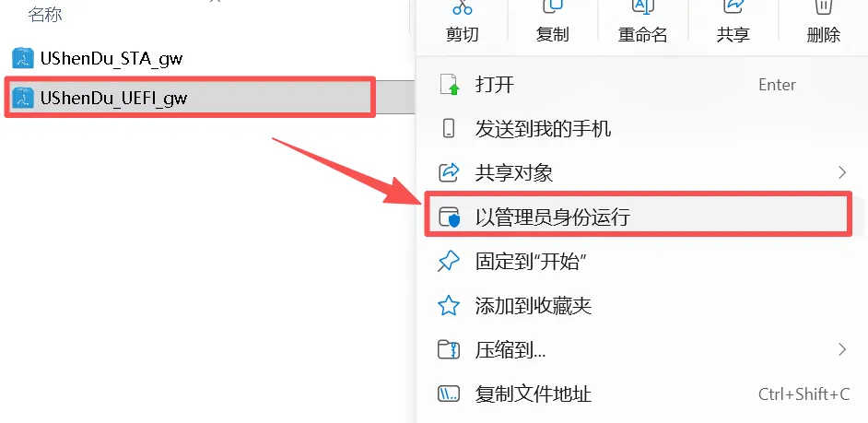The image size is (868, 423).
Task: Select the UShenDu_STA_gw file icon
Action: [x=23, y=58]
